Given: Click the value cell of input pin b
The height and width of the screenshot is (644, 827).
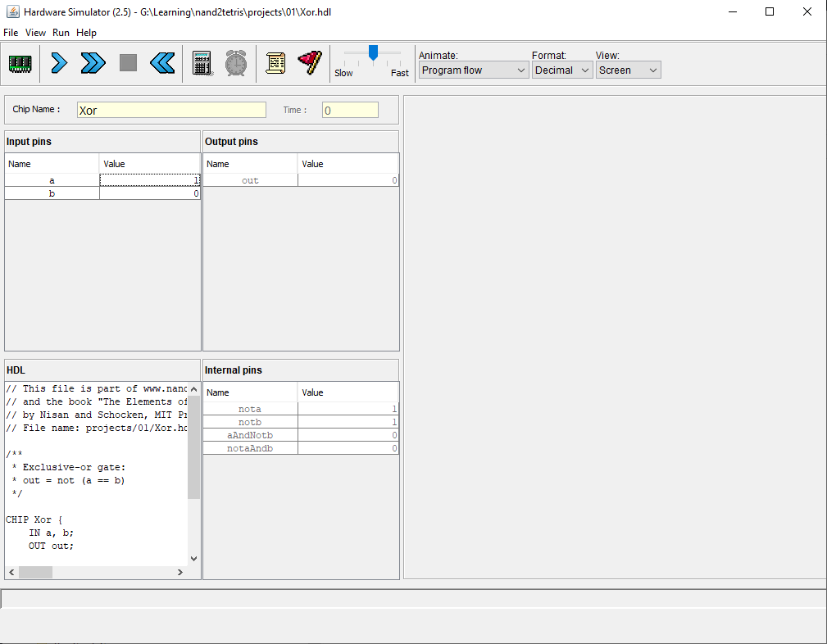Looking at the screenshot, I should (x=150, y=193).
